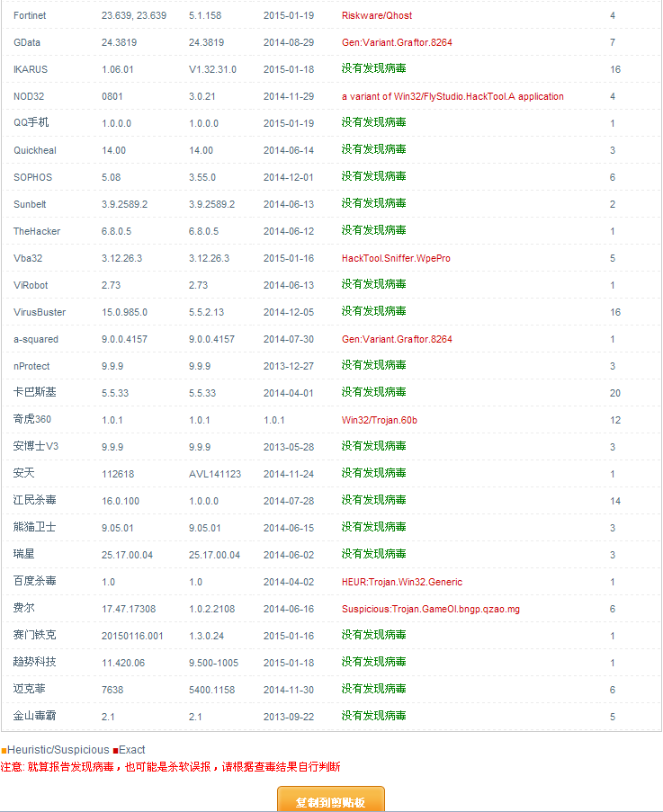
Task: Select the 没有发现病毒 result in 金山毒霸 row
Action: point(373,716)
